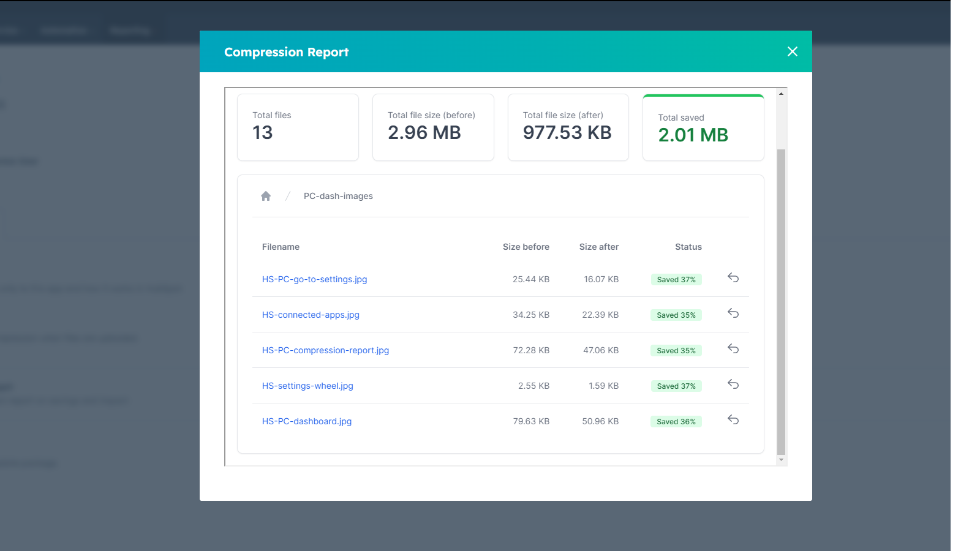Image resolution: width=980 pixels, height=551 pixels.
Task: Click the scrollbar down arrow
Action: 781,460
